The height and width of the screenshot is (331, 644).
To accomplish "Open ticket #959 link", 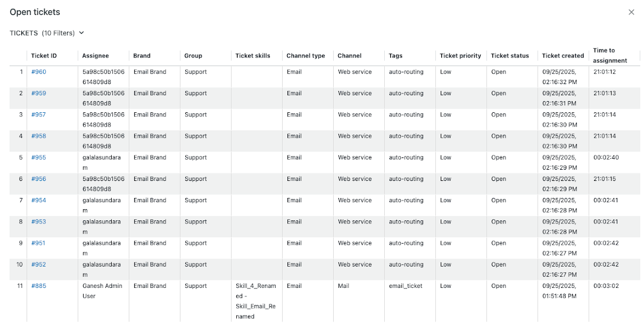I will (x=39, y=93).
